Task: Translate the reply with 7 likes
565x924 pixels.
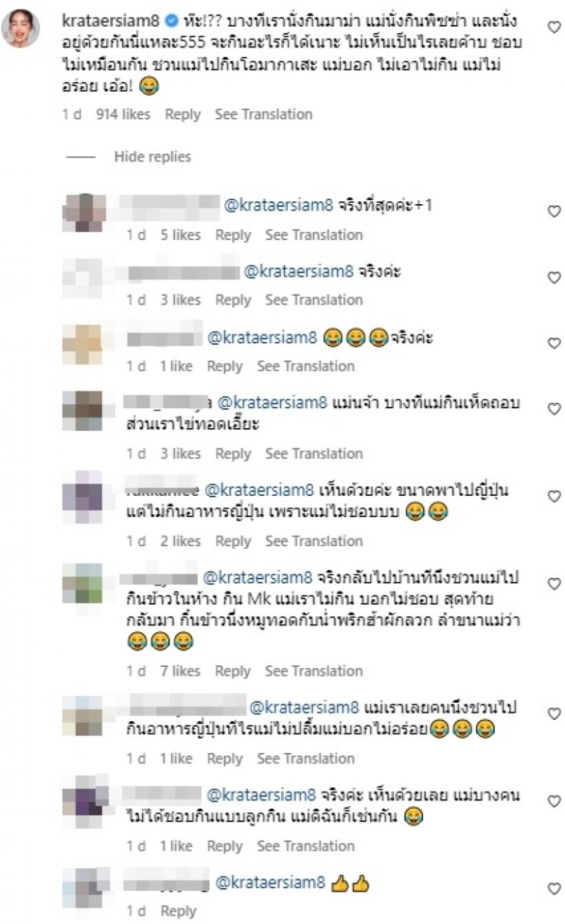Action: [314, 670]
